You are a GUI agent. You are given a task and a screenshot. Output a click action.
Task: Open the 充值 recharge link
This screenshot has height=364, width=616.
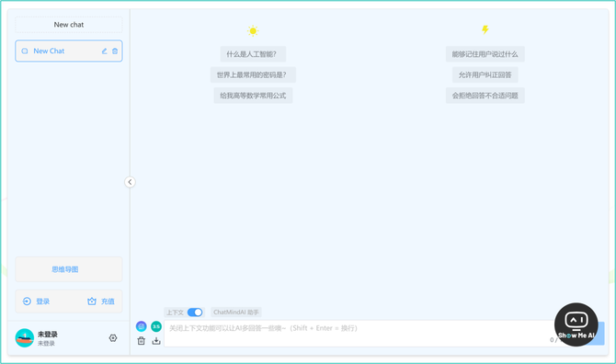point(108,301)
